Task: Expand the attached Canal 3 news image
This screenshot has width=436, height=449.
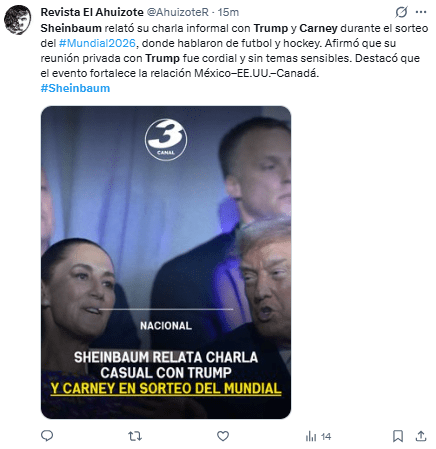Action: (x=166, y=262)
